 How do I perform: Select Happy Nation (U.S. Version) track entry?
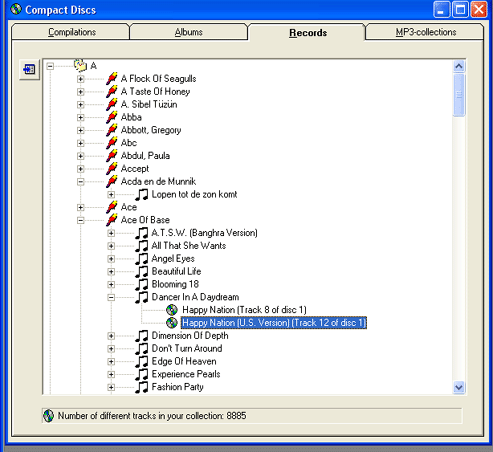click(x=274, y=323)
